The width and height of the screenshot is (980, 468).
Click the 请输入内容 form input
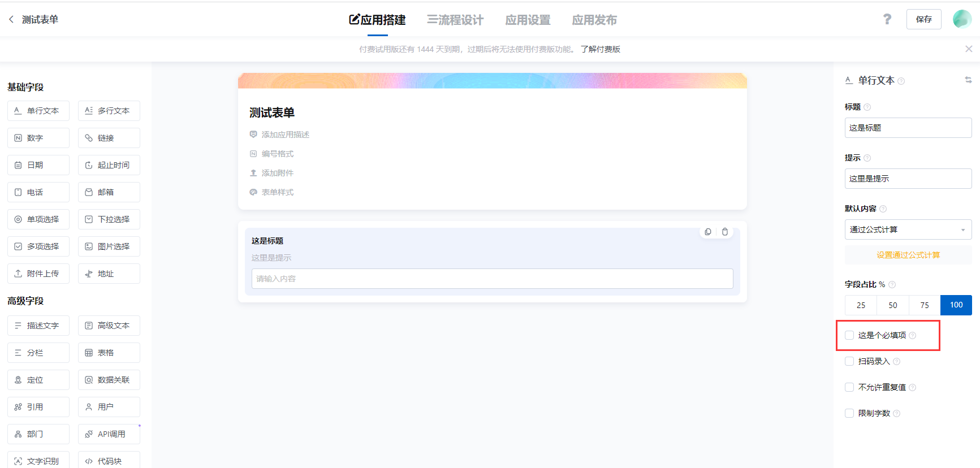click(493, 279)
